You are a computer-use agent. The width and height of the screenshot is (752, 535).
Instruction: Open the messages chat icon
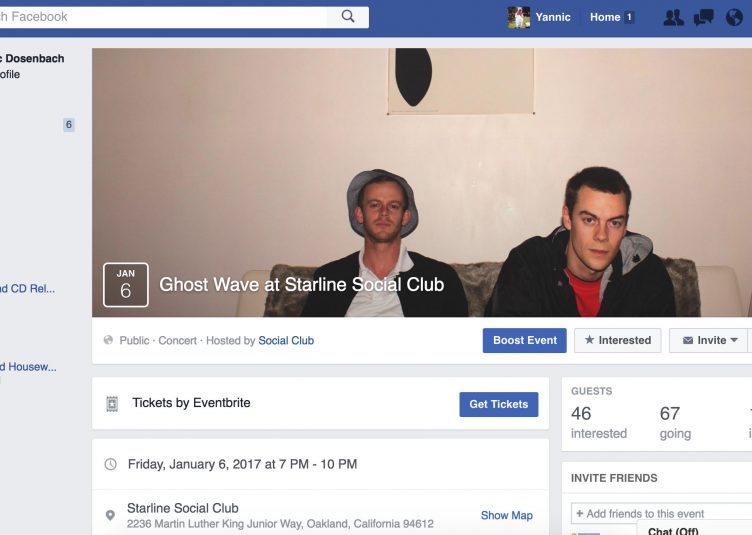[x=704, y=18]
